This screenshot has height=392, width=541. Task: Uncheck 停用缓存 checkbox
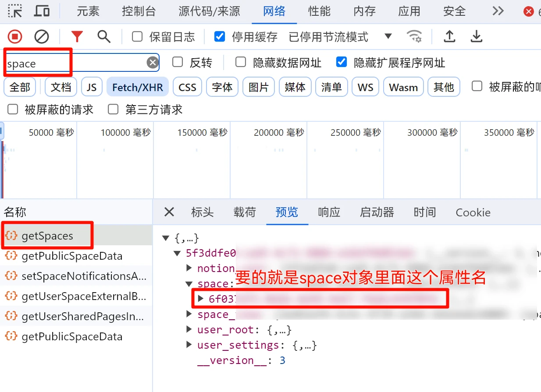(220, 37)
